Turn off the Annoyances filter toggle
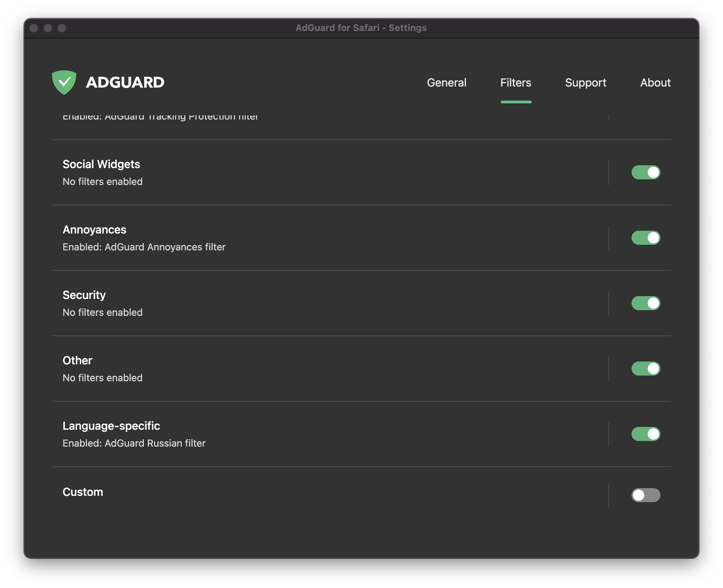This screenshot has width=723, height=588. coord(646,238)
